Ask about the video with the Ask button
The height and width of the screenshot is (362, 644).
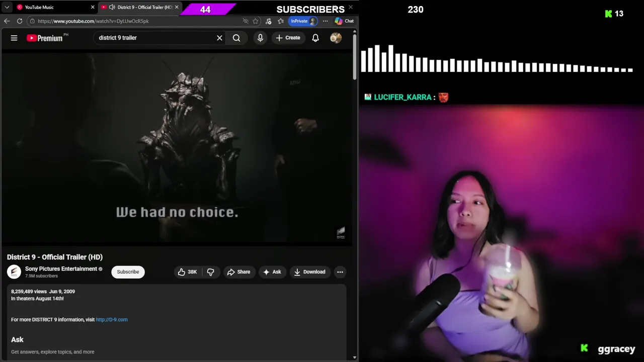(x=272, y=272)
